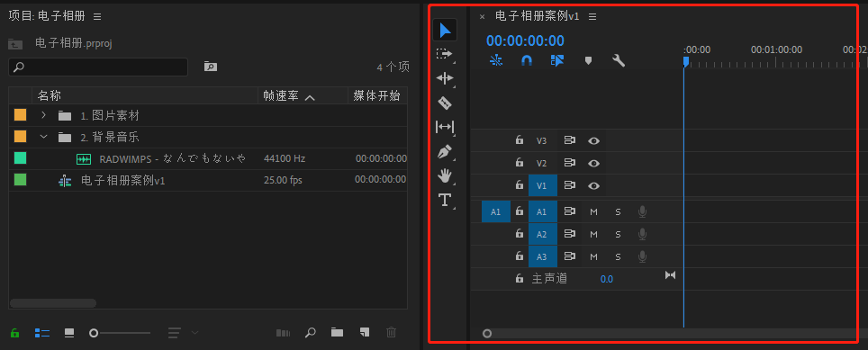
Task: Toggle A3 track targeting
Action: pyautogui.click(x=542, y=256)
